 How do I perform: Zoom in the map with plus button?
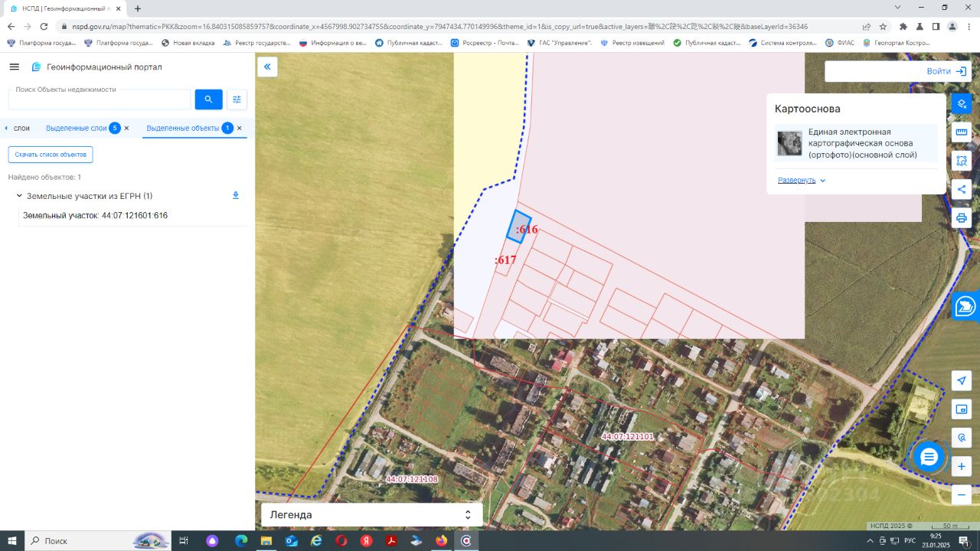[962, 466]
